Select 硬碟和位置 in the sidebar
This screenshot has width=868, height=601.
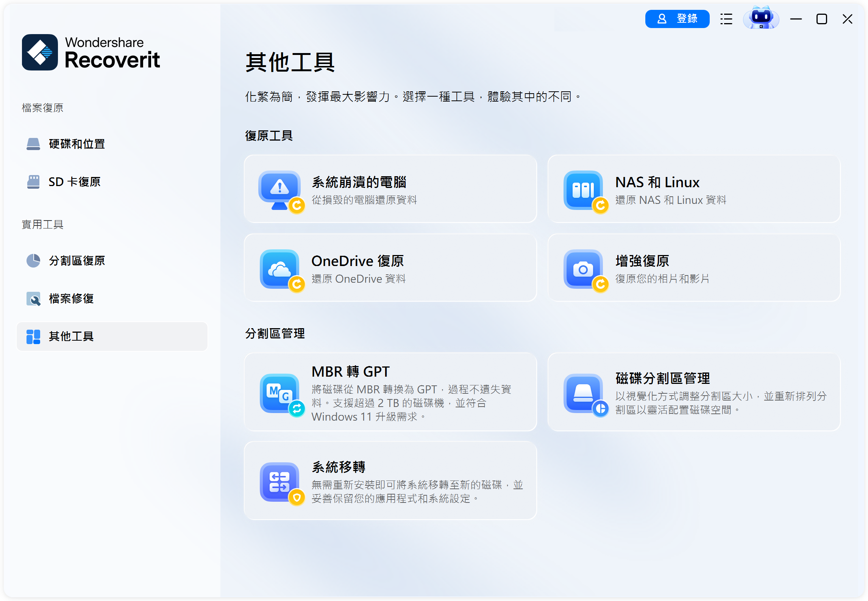click(112, 144)
